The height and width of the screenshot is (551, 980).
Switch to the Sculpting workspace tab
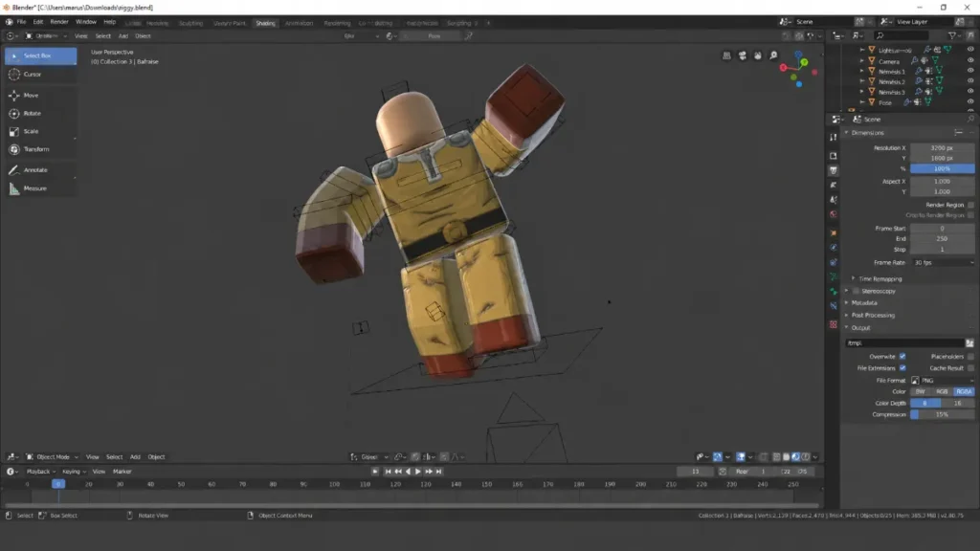190,23
